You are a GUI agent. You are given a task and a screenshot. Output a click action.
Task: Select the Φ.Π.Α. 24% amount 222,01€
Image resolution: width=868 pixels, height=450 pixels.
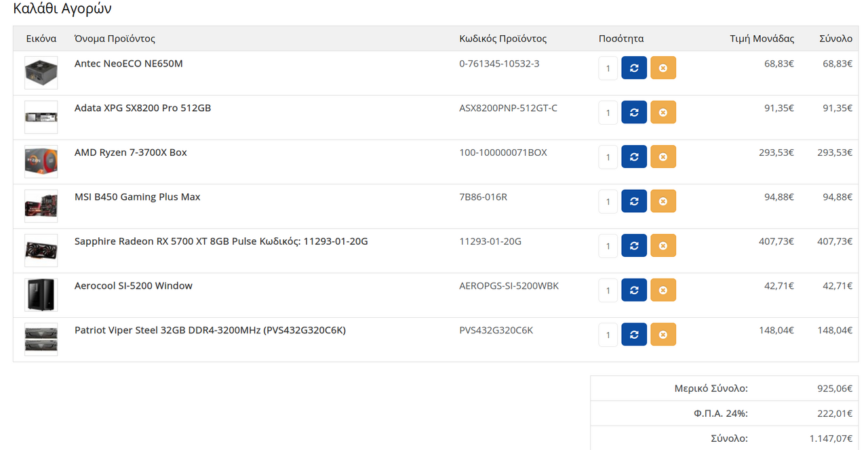point(835,413)
